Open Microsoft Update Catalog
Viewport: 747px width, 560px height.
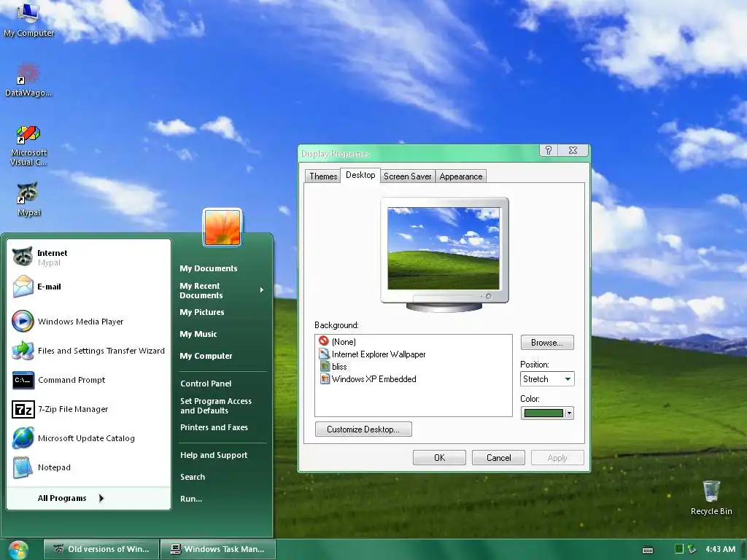tap(88, 438)
